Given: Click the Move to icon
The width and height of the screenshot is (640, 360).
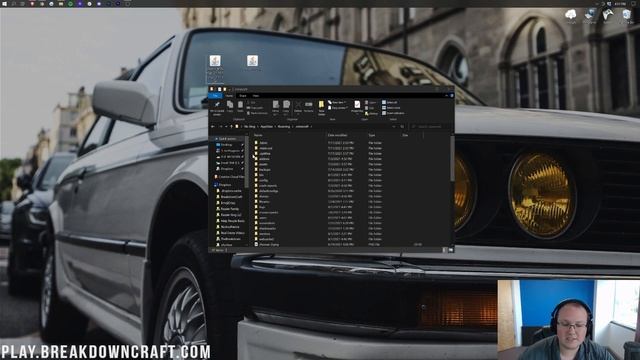Looking at the screenshot, I should click(x=276, y=107).
